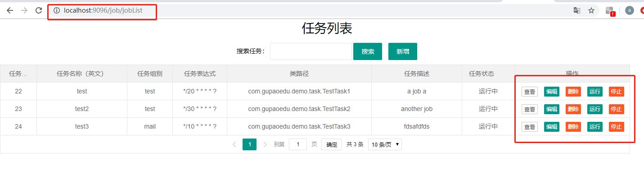Reload the page with the refresh icon
This screenshot has width=644, height=176.
click(39, 10)
